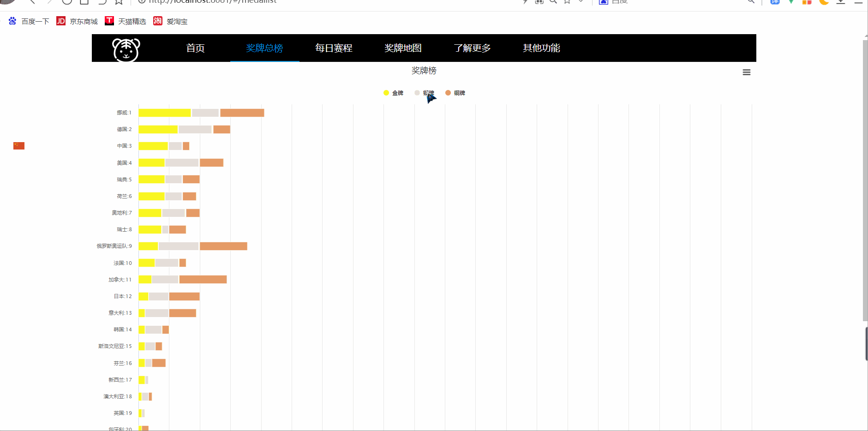
Task: Go to the 首页 tab
Action: click(195, 48)
